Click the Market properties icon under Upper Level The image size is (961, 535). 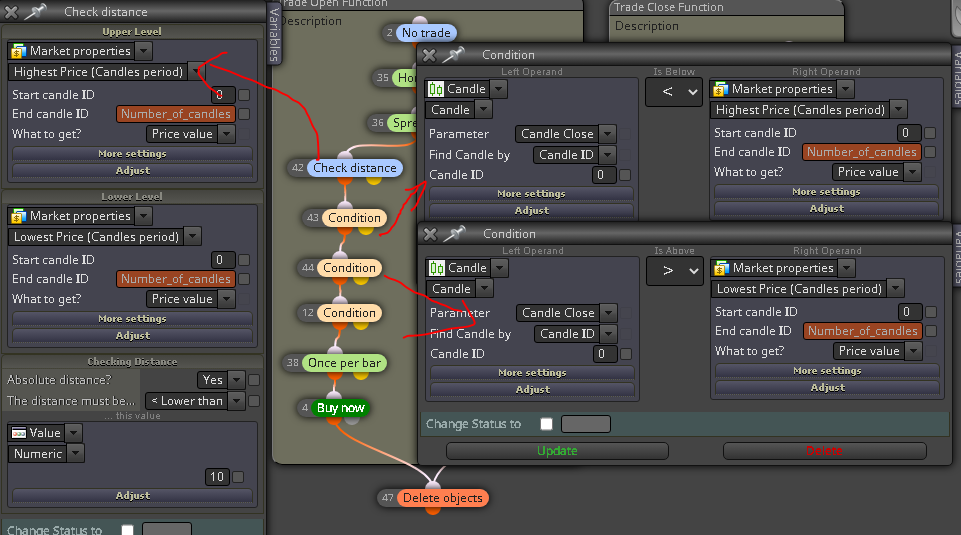tap(18, 51)
